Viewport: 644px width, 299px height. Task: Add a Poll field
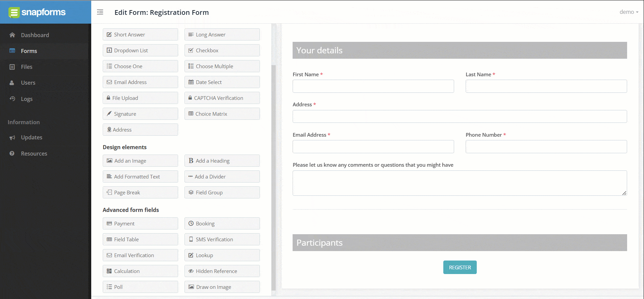click(x=140, y=287)
